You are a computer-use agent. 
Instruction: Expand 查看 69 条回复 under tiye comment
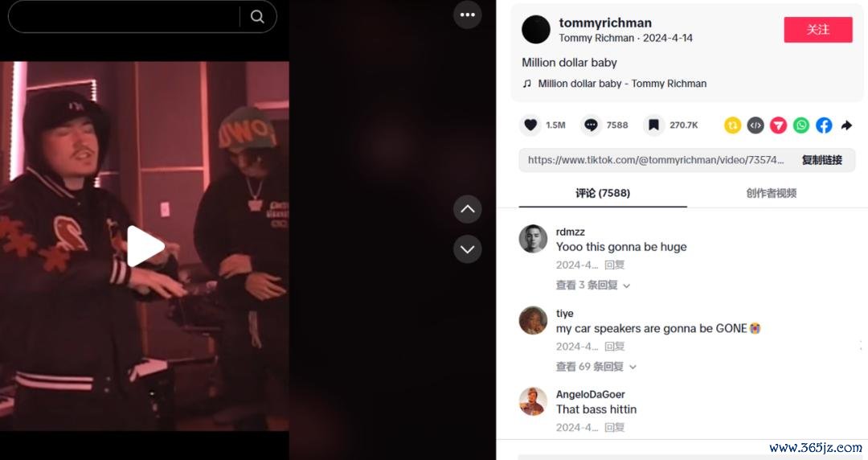tap(596, 367)
